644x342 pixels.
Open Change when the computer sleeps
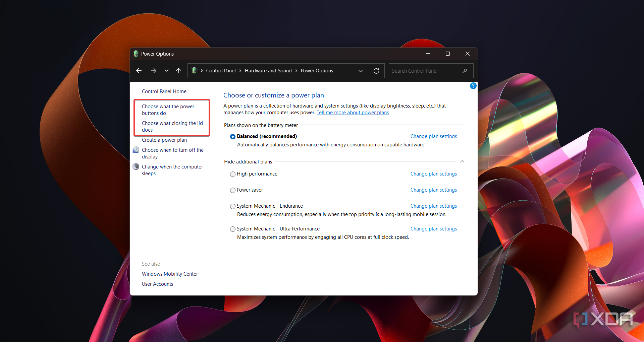coord(172,170)
